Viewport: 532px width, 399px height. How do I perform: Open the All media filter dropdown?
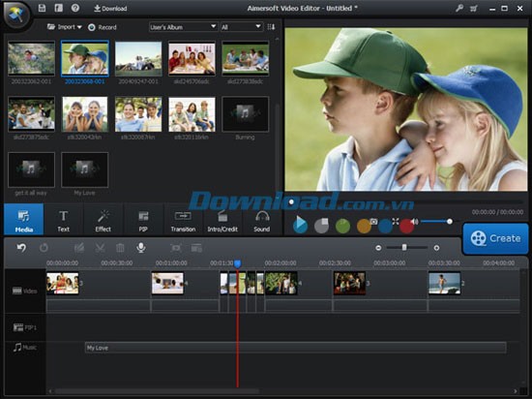coord(241,27)
